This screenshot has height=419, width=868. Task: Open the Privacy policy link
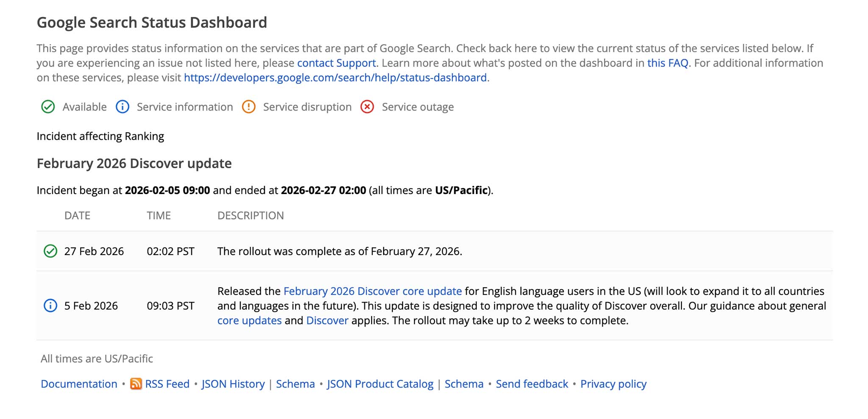click(x=613, y=384)
